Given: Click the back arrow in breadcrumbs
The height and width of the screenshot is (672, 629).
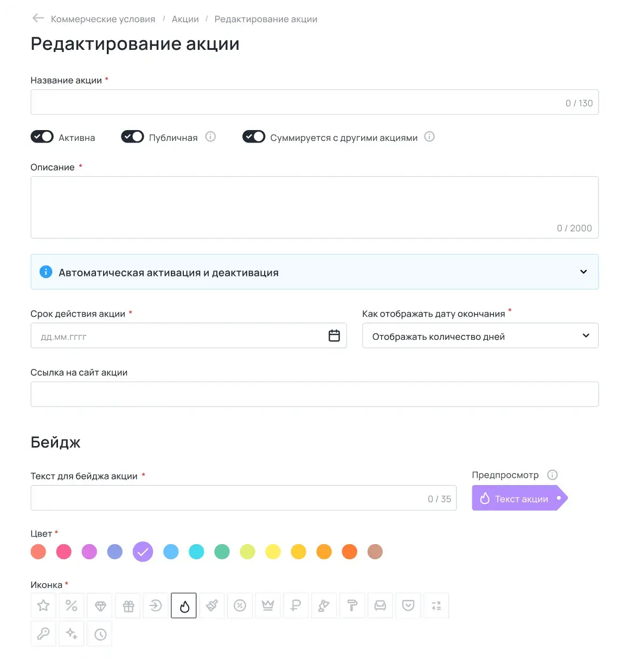Looking at the screenshot, I should [x=38, y=18].
